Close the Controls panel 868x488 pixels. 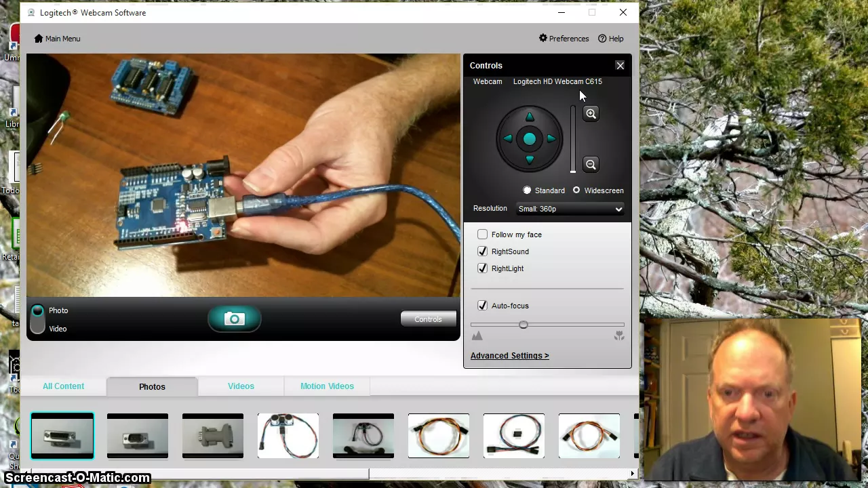[x=620, y=66]
